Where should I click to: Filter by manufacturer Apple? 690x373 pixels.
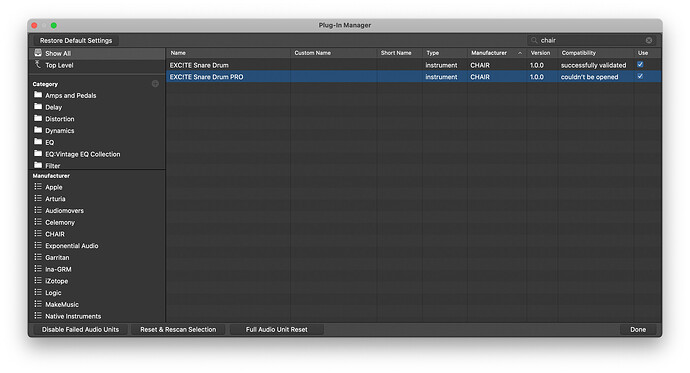click(x=97, y=187)
